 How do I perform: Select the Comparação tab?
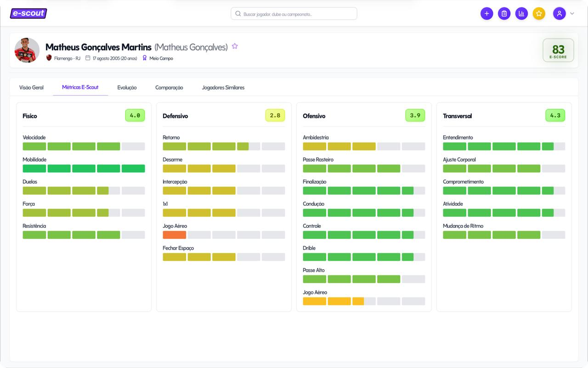[x=169, y=87]
